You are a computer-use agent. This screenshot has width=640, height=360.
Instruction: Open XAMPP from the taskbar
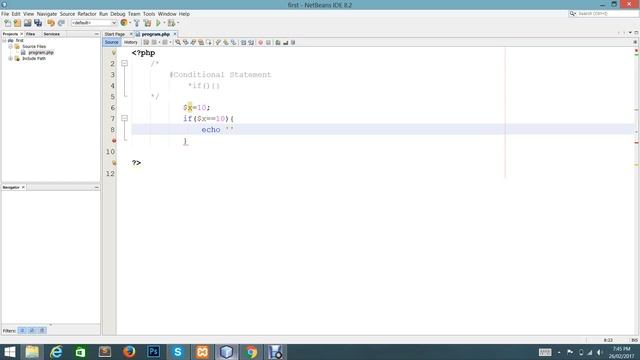coord(202,352)
